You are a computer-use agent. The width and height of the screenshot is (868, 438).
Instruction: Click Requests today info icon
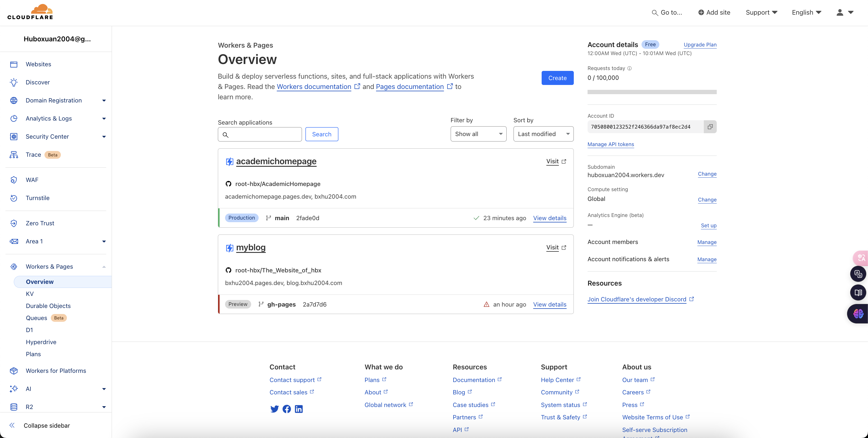[629, 68]
